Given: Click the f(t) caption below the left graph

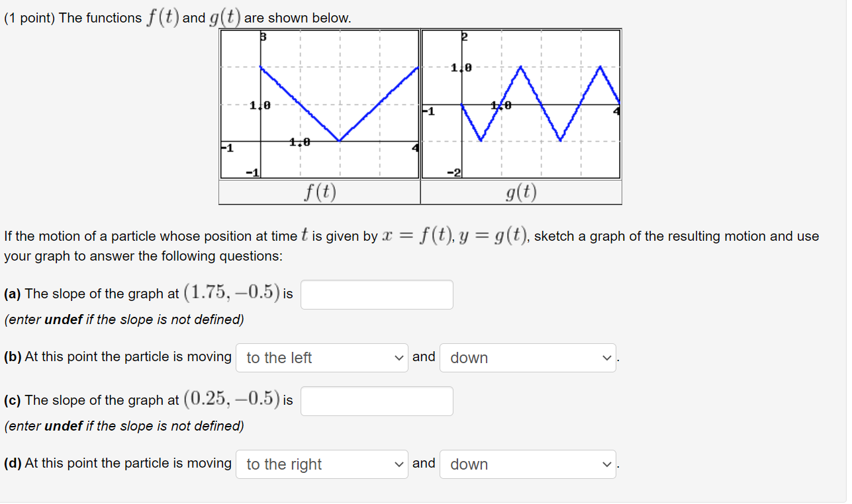Looking at the screenshot, I should 320,192.
